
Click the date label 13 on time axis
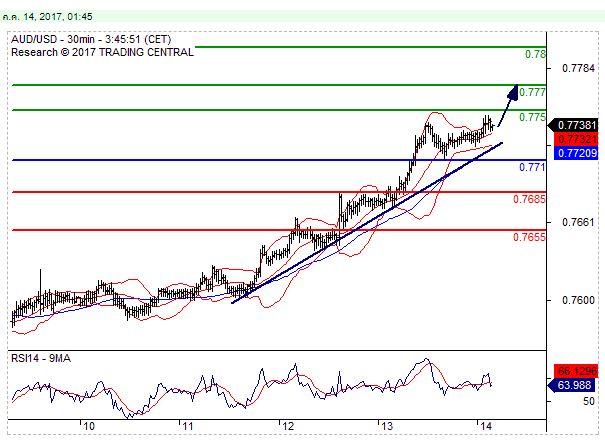(x=387, y=426)
